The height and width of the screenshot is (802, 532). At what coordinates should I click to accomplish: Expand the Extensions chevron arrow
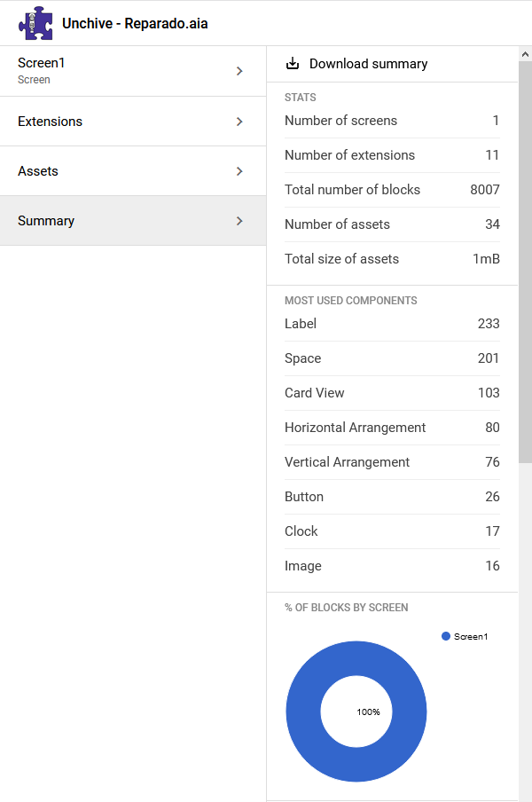click(x=239, y=122)
